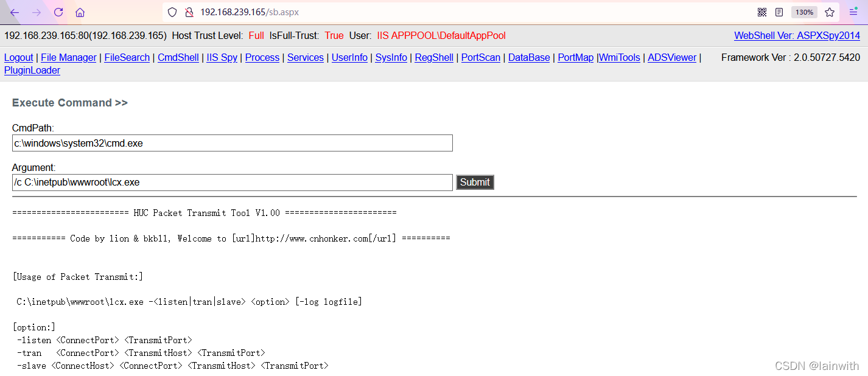The height and width of the screenshot is (376, 868).
Task: Toggle reader view icon
Action: point(779,12)
